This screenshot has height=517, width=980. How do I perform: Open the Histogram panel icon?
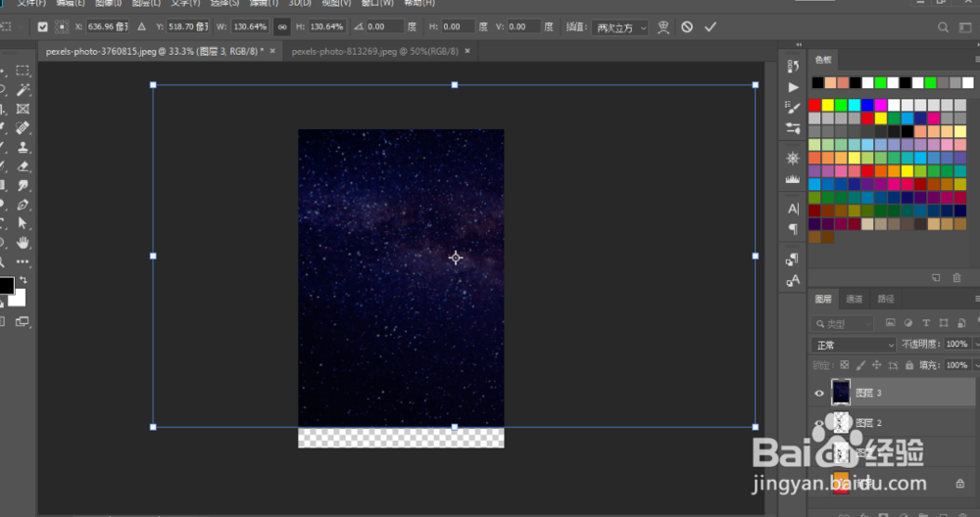point(793,179)
